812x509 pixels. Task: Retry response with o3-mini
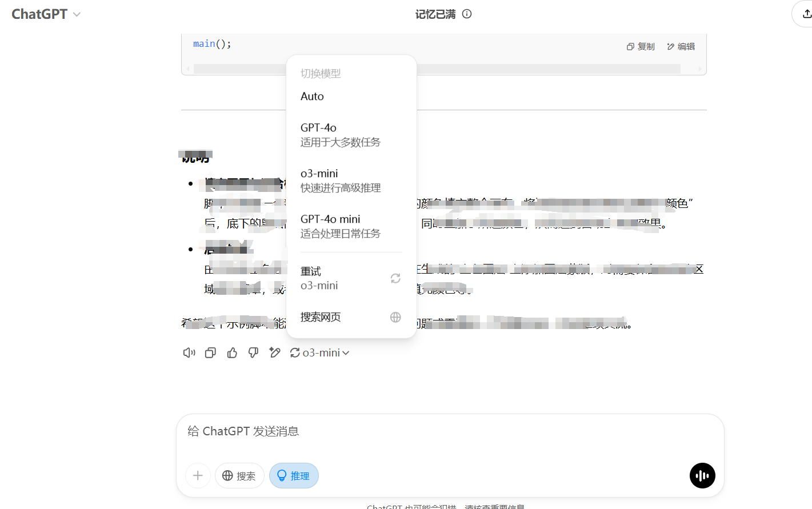point(351,278)
